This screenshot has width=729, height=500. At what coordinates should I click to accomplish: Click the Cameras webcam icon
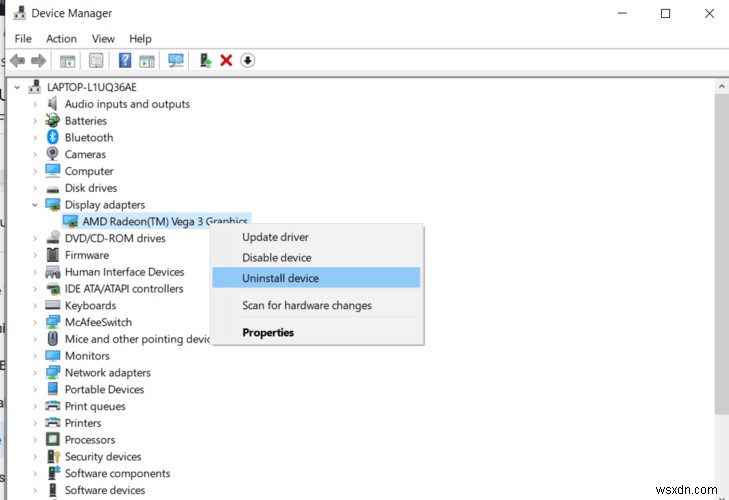point(53,154)
